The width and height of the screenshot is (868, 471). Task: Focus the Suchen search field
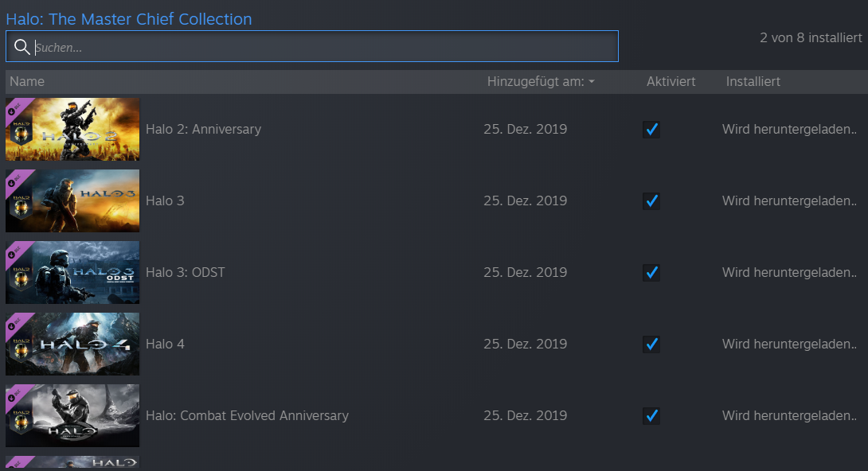(319, 47)
